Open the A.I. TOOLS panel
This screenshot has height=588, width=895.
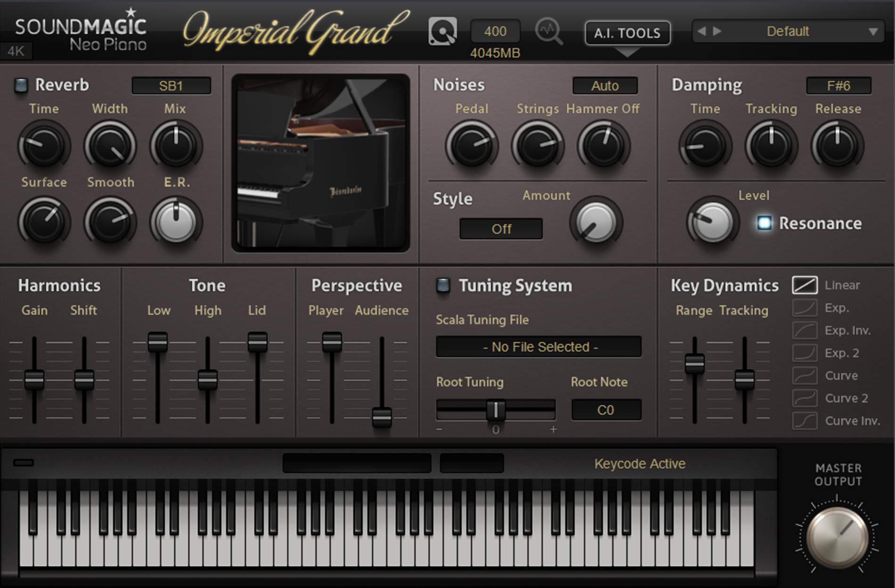[x=627, y=33]
